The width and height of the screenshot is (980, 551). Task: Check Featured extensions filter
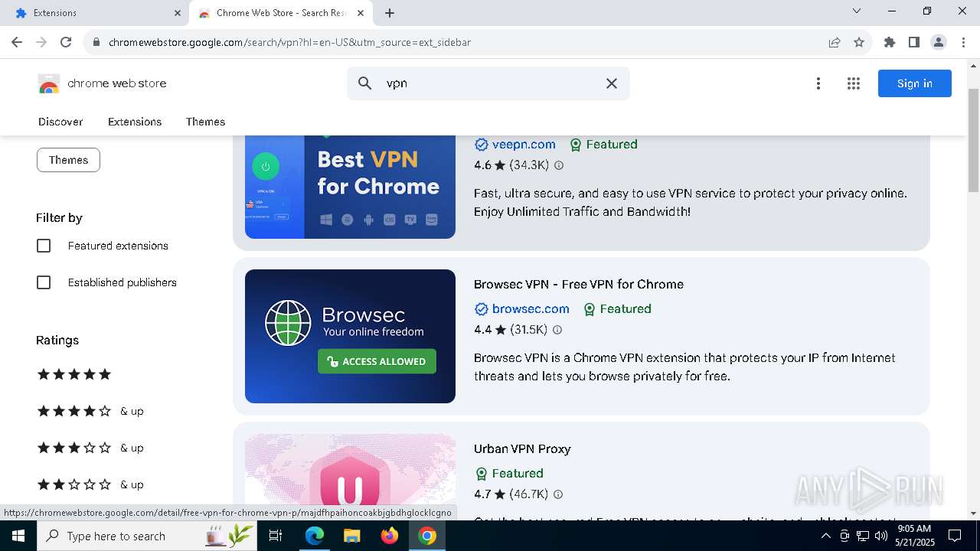click(x=44, y=246)
